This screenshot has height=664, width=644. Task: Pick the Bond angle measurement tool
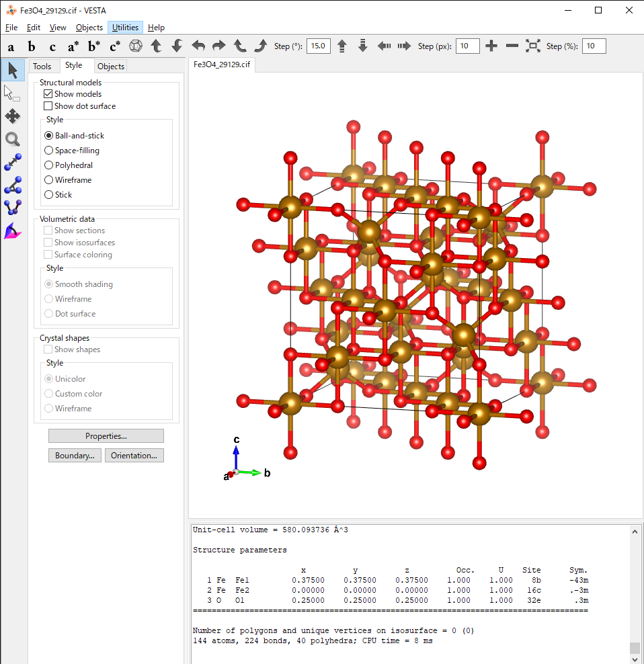13,185
